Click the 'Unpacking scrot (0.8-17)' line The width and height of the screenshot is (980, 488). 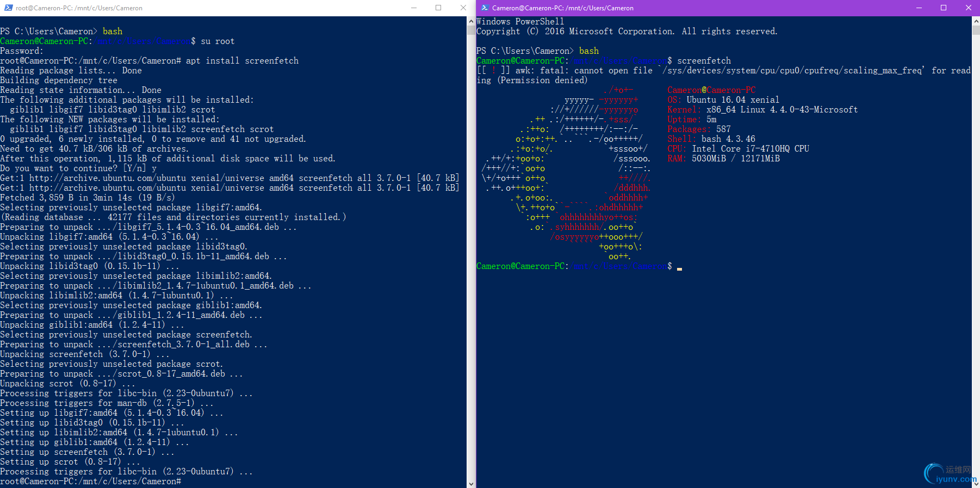pos(67,384)
